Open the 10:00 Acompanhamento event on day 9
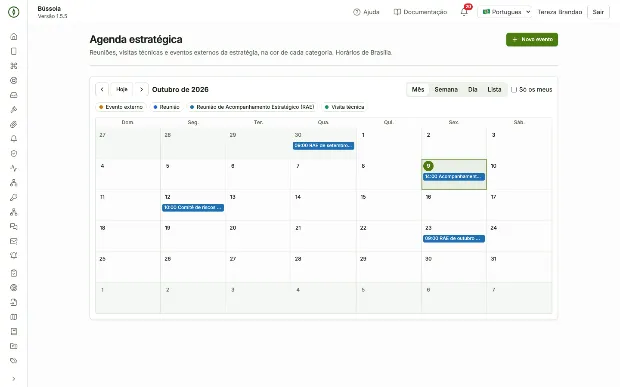This screenshot has width=620, height=387. pos(454,177)
